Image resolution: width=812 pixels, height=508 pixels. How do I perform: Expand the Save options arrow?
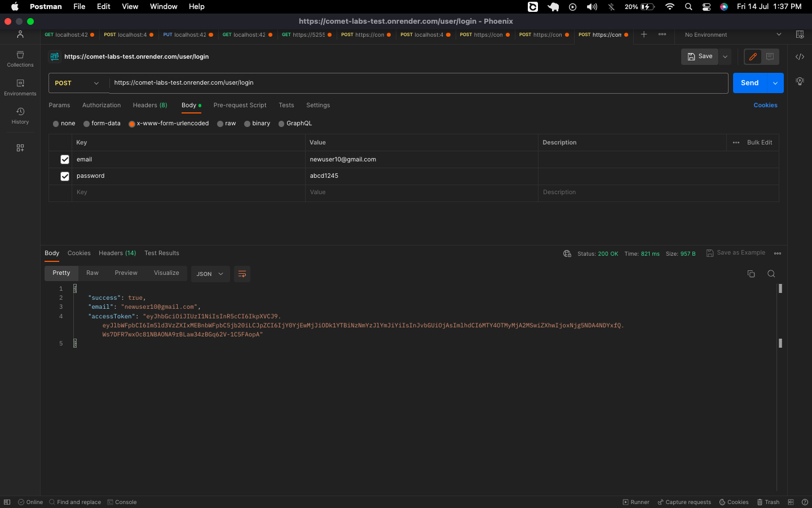pos(725,56)
